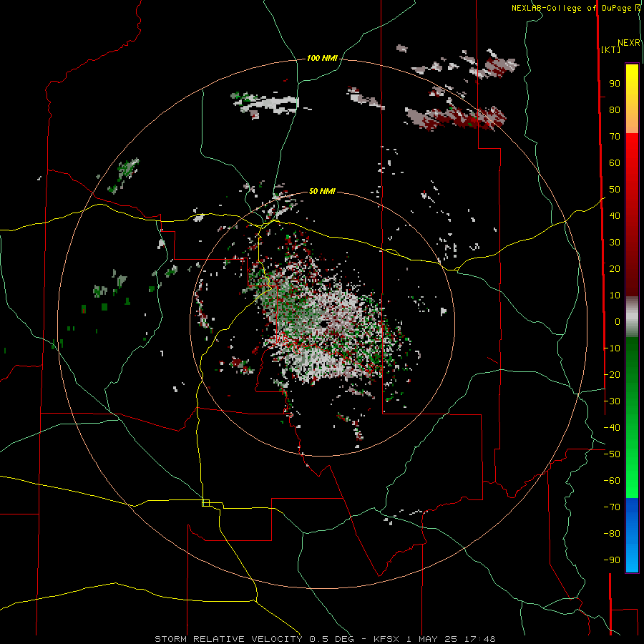
Task: Select the -40 value on the velocity scale
Action: [x=612, y=428]
